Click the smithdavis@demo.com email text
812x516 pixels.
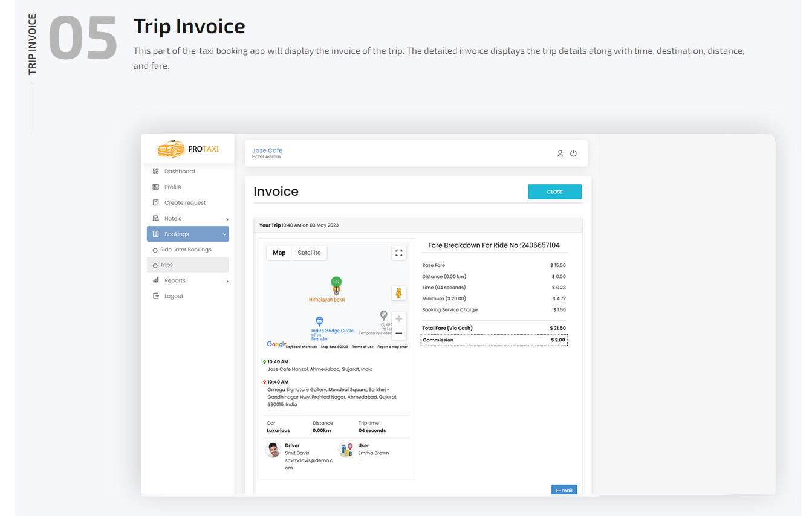[308, 464]
